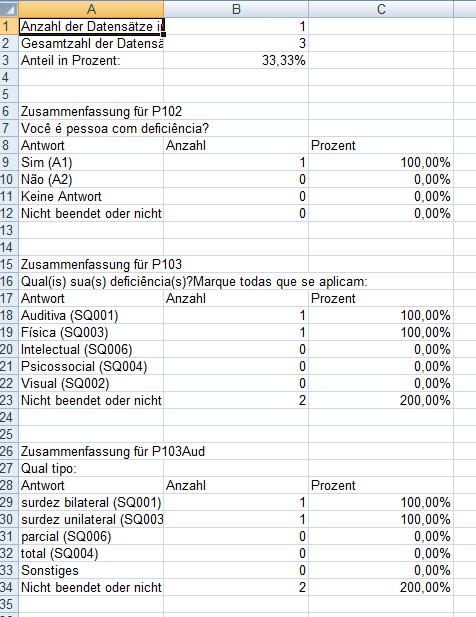476x617 pixels.
Task: Select column B header
Action: coord(236,9)
